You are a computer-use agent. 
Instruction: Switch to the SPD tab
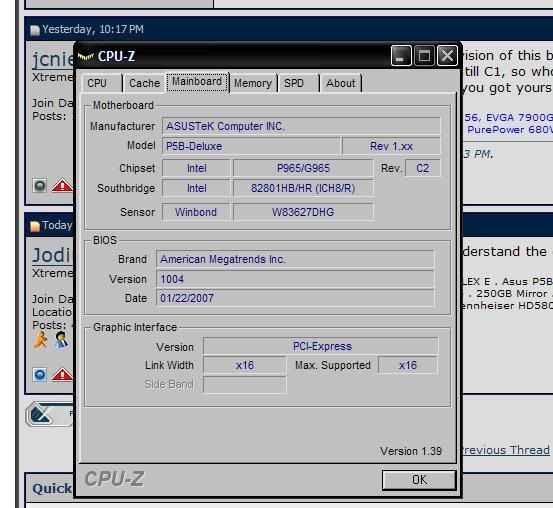[x=299, y=83]
